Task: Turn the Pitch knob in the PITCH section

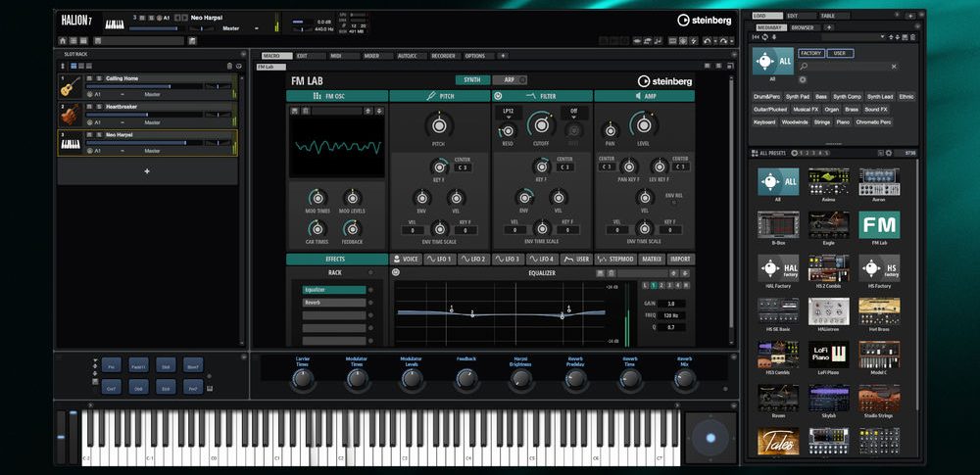Action: (x=439, y=125)
